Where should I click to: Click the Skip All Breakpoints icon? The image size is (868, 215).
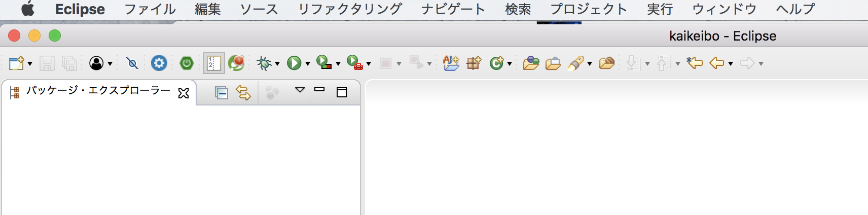pyautogui.click(x=132, y=63)
